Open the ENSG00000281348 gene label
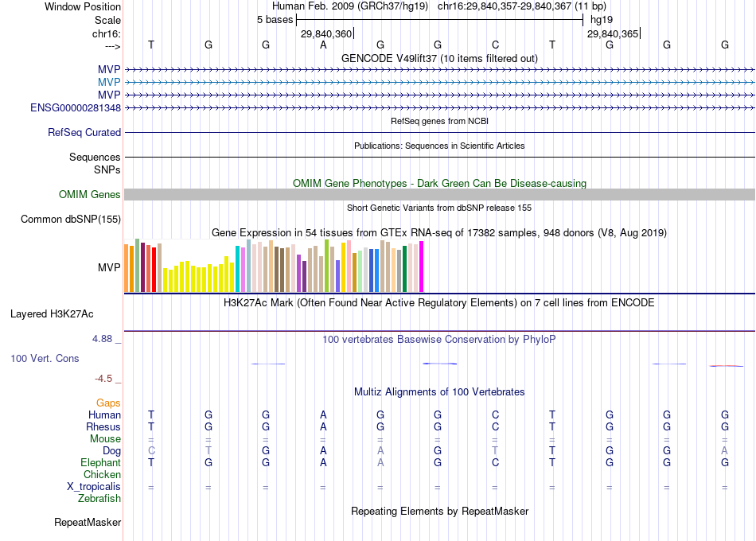Screen dimensions: 756x541 pos(76,107)
